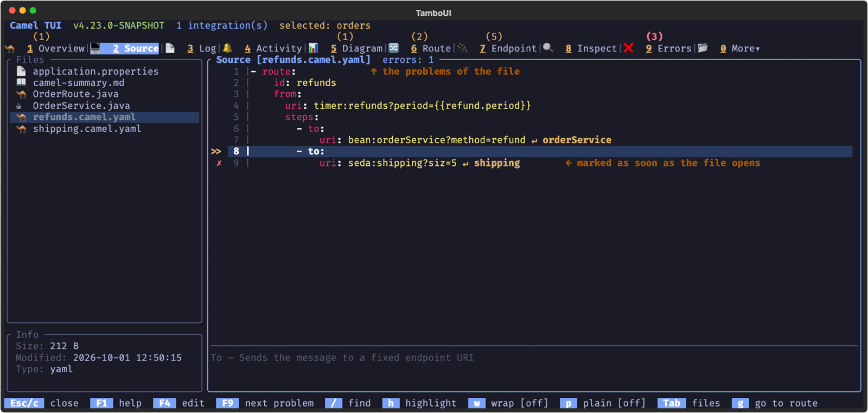Click the Type yaml value
This screenshot has height=413, width=868.
pos(61,369)
